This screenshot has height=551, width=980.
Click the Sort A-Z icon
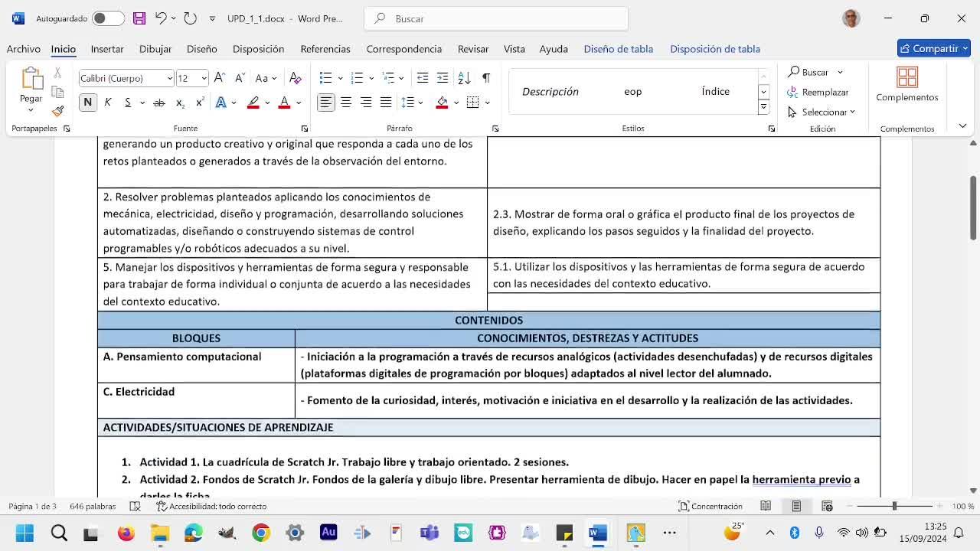click(x=464, y=78)
